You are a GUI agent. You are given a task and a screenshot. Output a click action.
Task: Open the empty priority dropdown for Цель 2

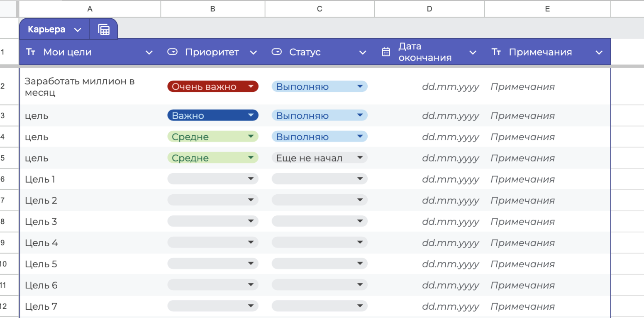coord(213,200)
